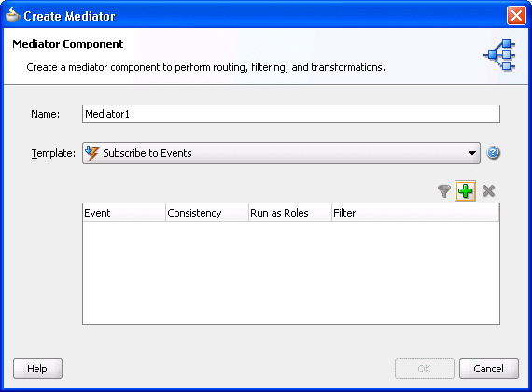Click the mediator component description text
The width and height of the screenshot is (532, 392).
(x=205, y=67)
